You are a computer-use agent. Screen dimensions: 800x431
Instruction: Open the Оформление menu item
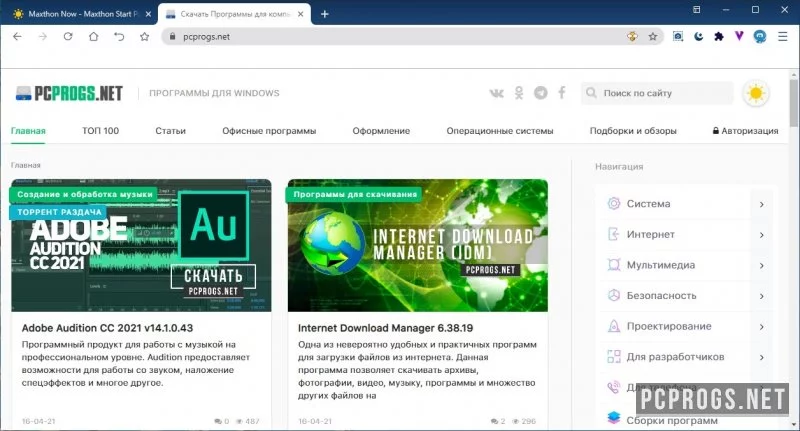[x=381, y=131]
